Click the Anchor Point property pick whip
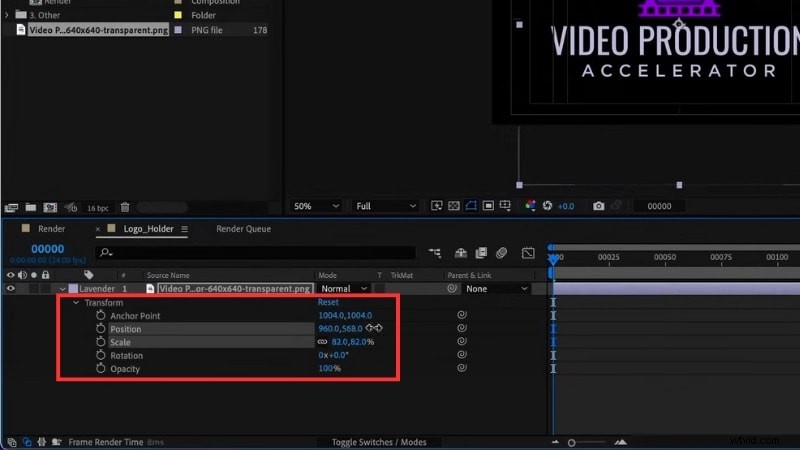The image size is (800, 450). point(462,315)
